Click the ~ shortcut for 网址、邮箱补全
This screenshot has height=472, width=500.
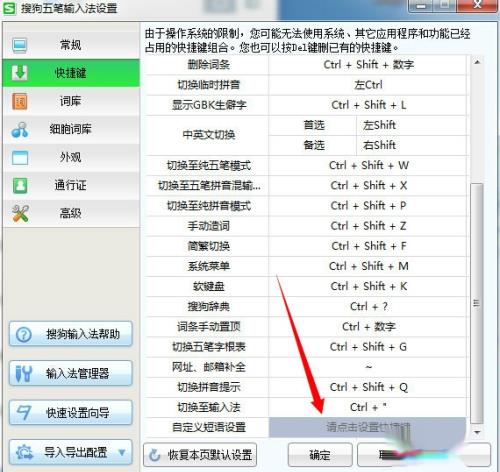click(368, 367)
